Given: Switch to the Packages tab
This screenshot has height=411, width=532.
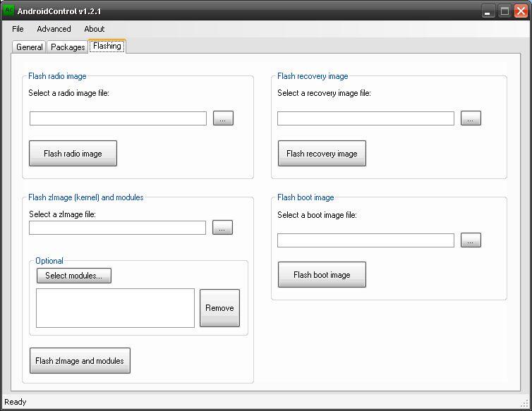Looking at the screenshot, I should (x=68, y=47).
